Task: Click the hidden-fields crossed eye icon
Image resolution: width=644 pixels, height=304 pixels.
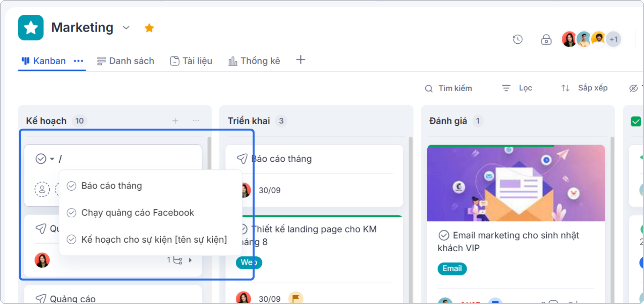Action: 633,88
